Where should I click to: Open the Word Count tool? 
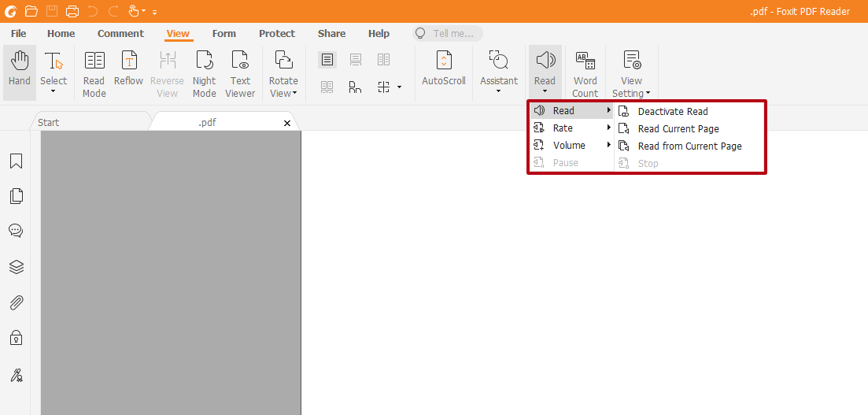pyautogui.click(x=585, y=72)
